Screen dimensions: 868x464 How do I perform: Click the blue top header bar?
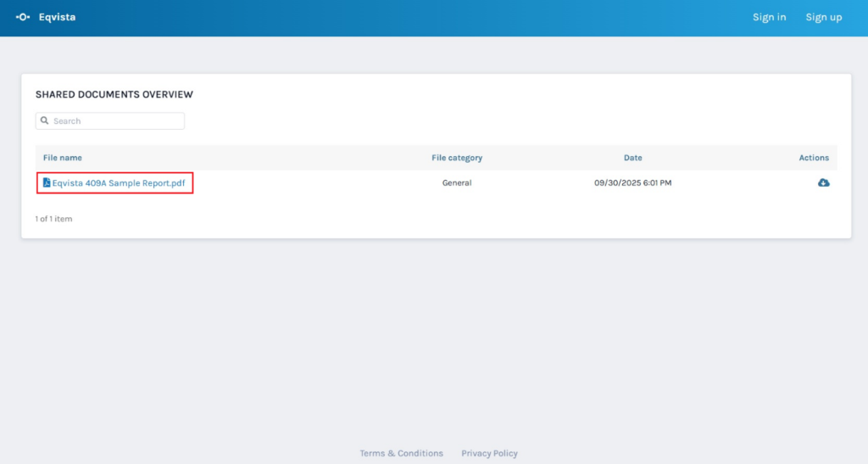tap(424, 17)
